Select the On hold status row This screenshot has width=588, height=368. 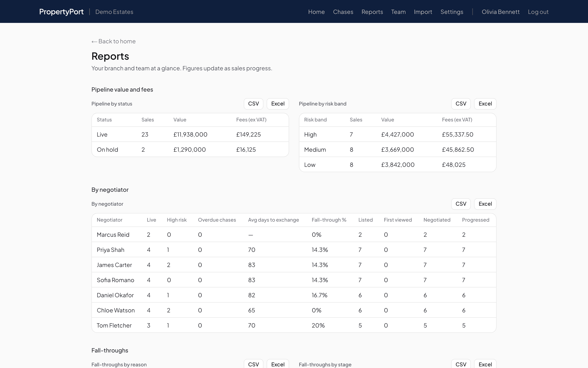[190, 149]
